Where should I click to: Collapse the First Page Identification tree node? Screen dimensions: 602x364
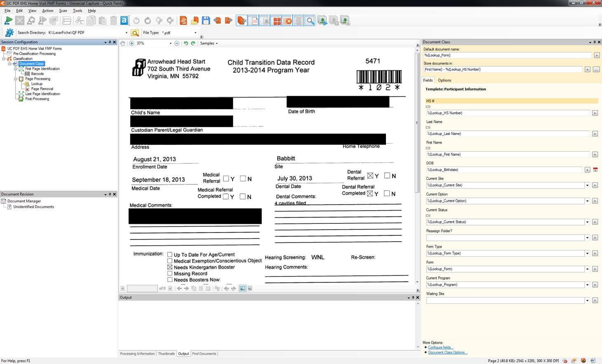click(x=16, y=69)
